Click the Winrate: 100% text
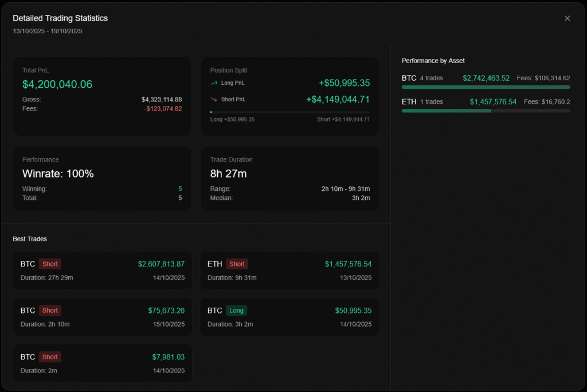 pyautogui.click(x=58, y=174)
